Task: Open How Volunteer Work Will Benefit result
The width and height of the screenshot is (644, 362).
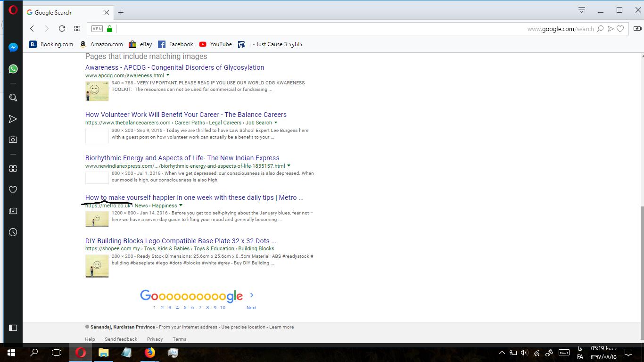Action: pyautogui.click(x=186, y=115)
